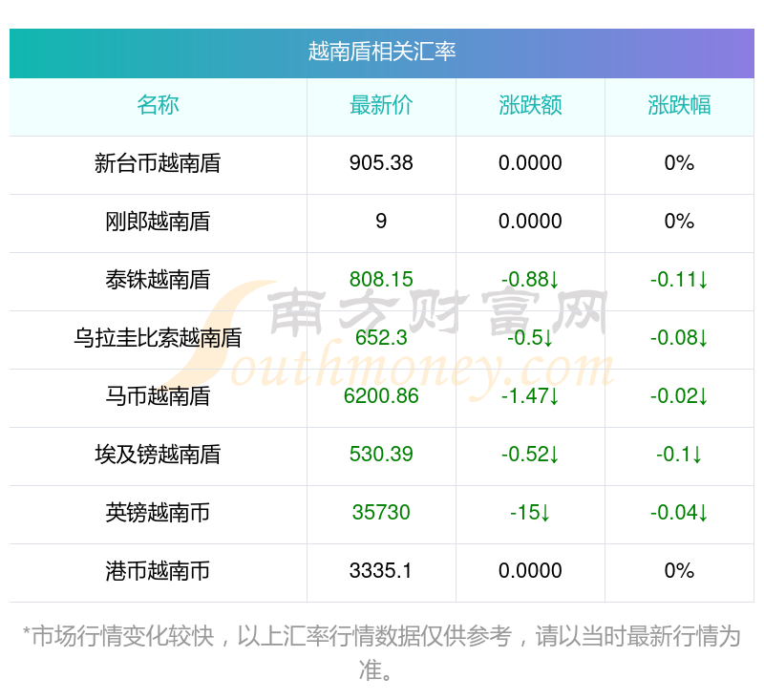Click 0% in the 港币越南币 row
The height and width of the screenshot is (700, 764).
pos(679,571)
